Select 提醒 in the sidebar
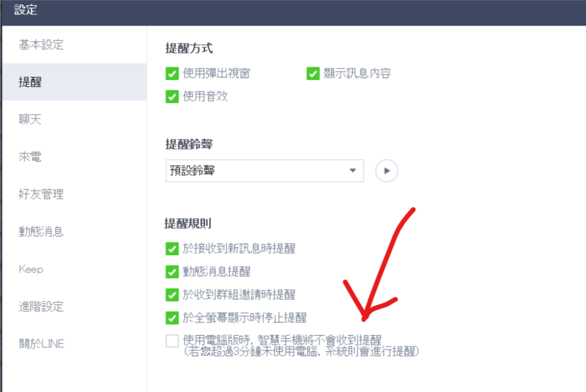The height and width of the screenshot is (392, 586). pyautogui.click(x=74, y=82)
